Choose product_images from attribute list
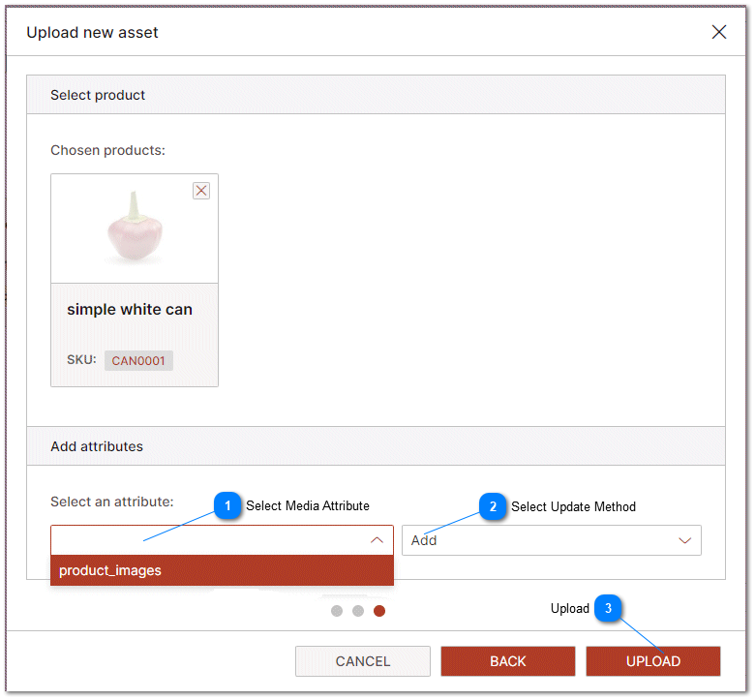 click(222, 571)
